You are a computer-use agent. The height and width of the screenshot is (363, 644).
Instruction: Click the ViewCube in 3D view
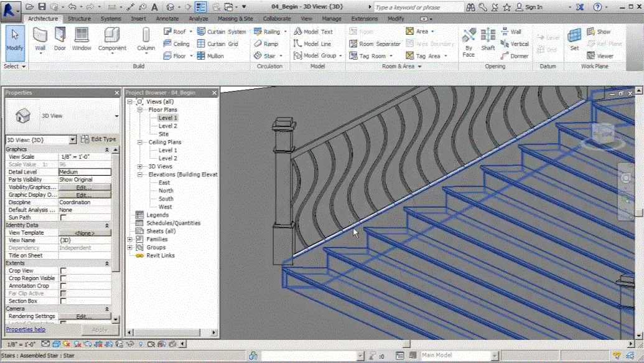602,135
